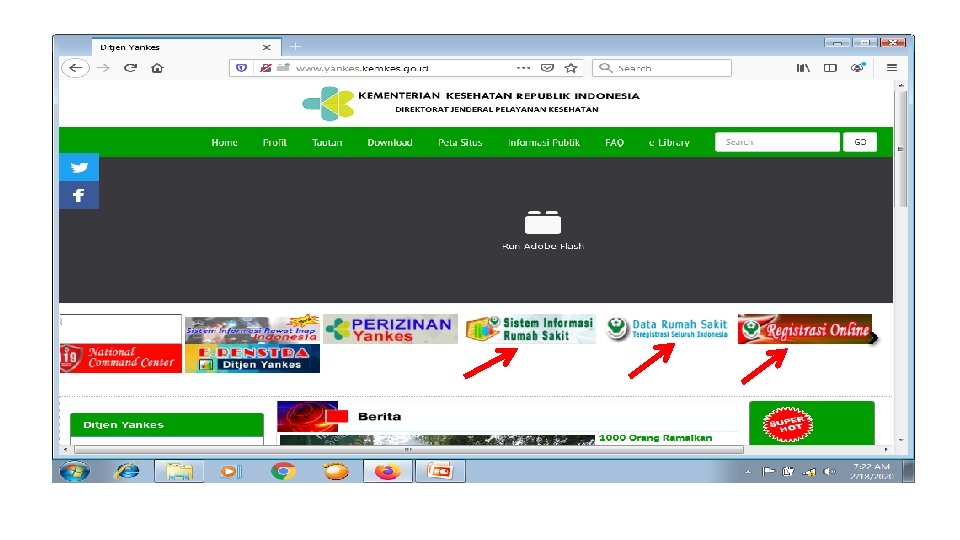Image resolution: width=960 pixels, height=540 pixels.
Task: Open Windows Media Player from taskbar
Action: pos(231,471)
